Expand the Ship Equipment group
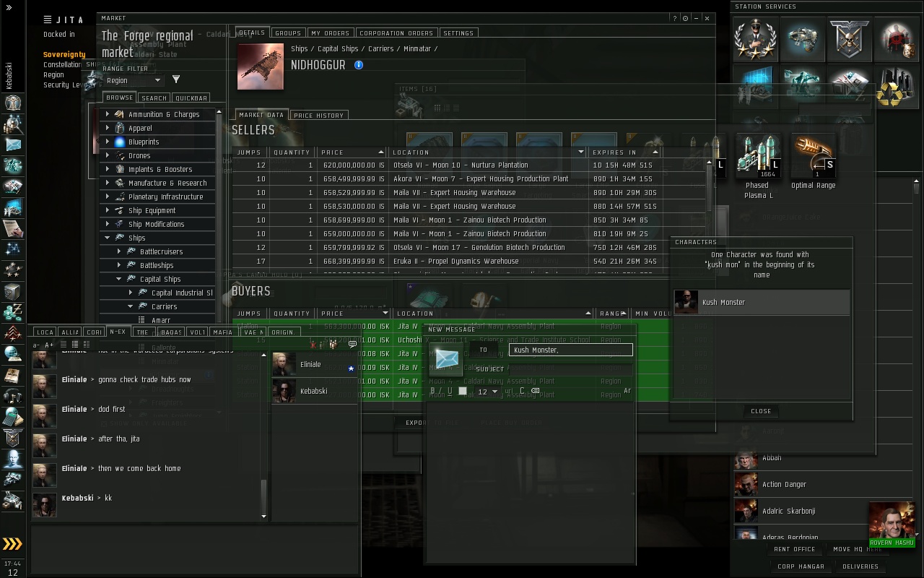 point(108,210)
